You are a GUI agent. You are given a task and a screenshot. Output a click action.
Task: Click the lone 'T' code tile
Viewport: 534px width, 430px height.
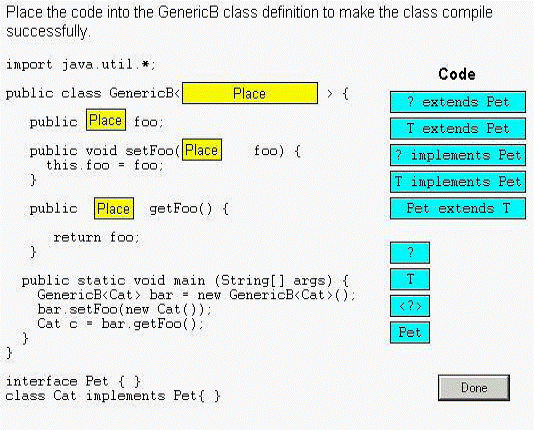(x=410, y=279)
